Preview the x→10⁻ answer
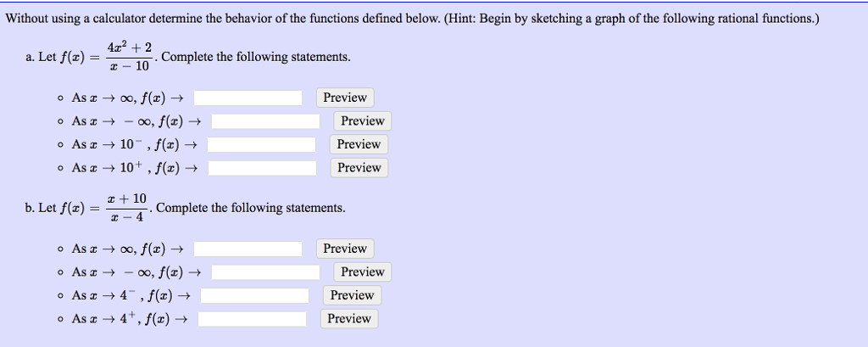 coord(359,145)
